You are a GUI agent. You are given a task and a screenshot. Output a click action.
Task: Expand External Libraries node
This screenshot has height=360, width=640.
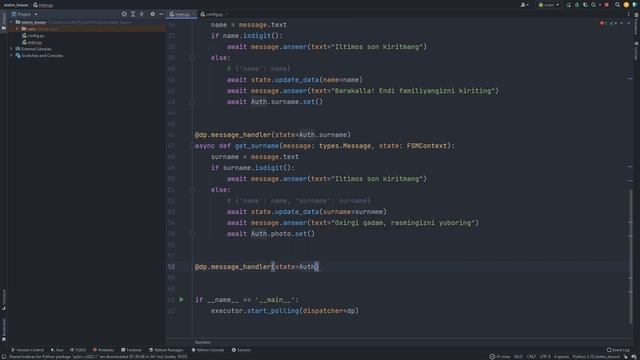[11, 49]
